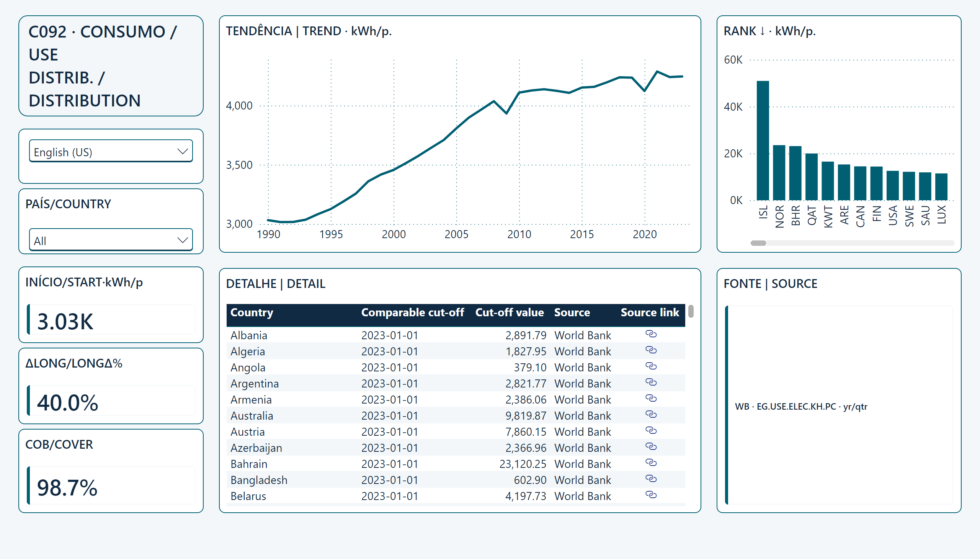
Task: Open the source link icon for Austria
Action: [x=651, y=431]
